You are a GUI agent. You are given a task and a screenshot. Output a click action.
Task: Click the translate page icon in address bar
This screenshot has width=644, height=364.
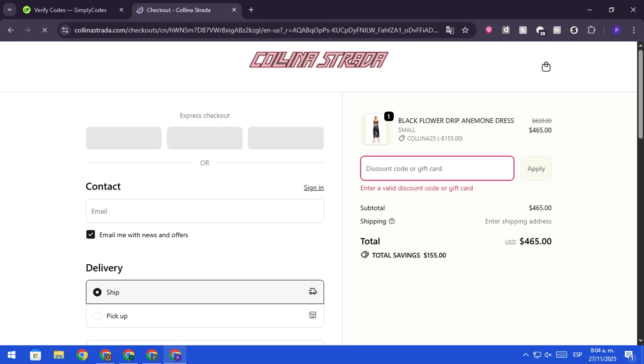[x=450, y=30]
